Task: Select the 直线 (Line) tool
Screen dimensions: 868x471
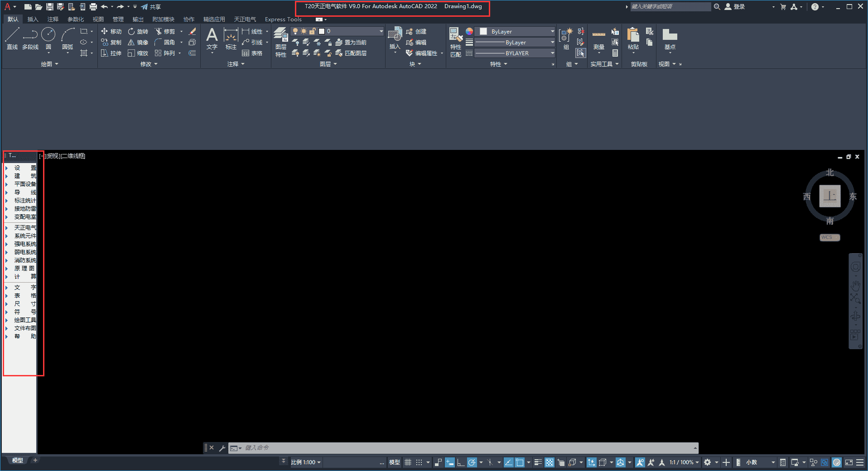Action: 12,39
